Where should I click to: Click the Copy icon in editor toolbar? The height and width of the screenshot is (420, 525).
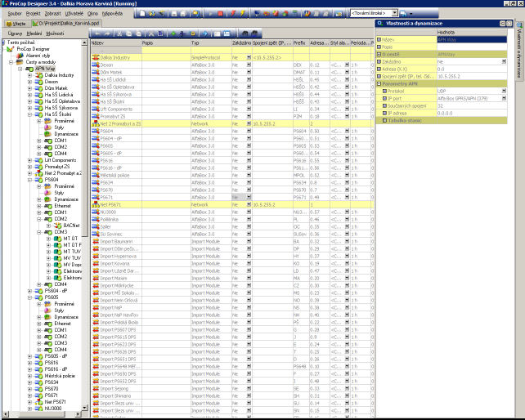pos(129,34)
